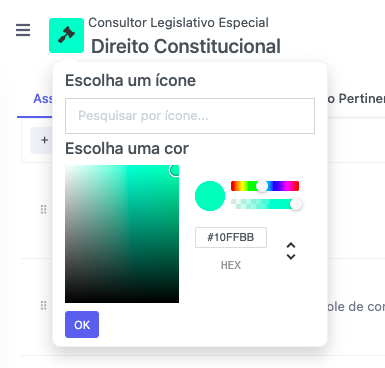
Task: Select the Pertinen tab on the right
Action: point(356,99)
